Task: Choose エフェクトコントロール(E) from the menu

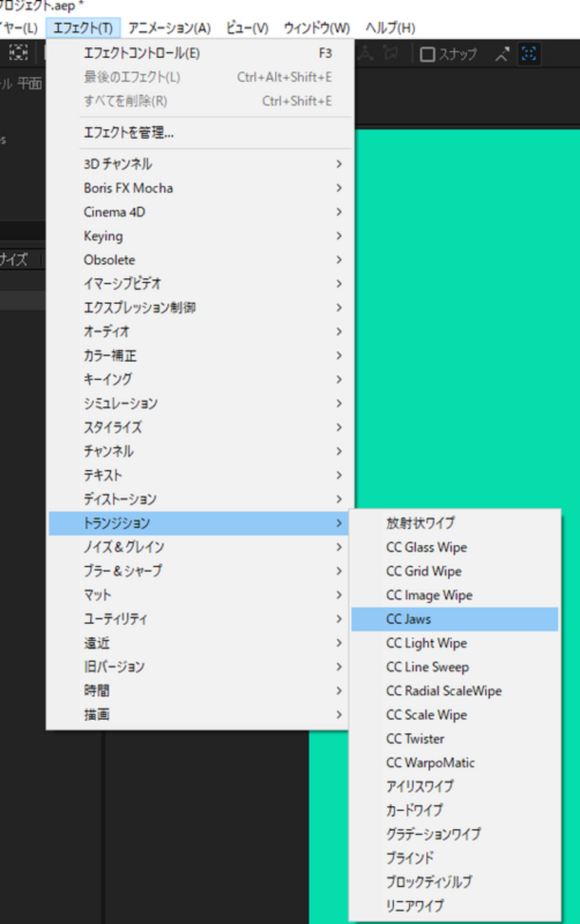Action: pyautogui.click(x=200, y=54)
